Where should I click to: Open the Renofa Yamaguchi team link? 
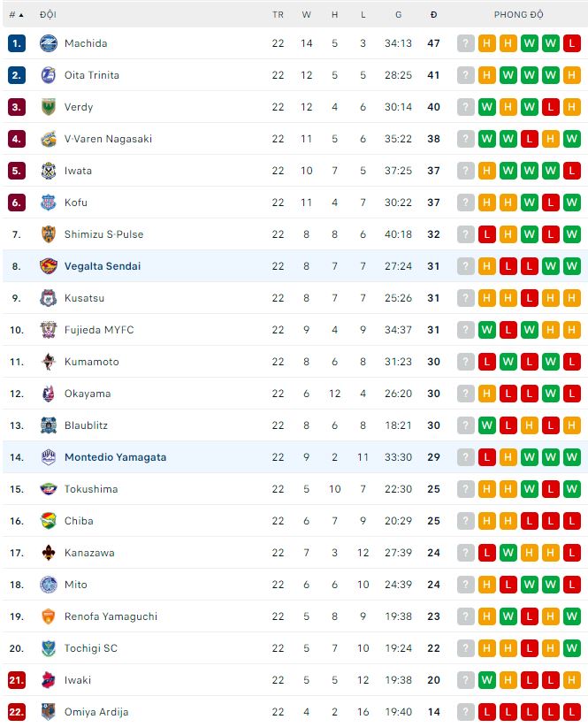[111, 616]
